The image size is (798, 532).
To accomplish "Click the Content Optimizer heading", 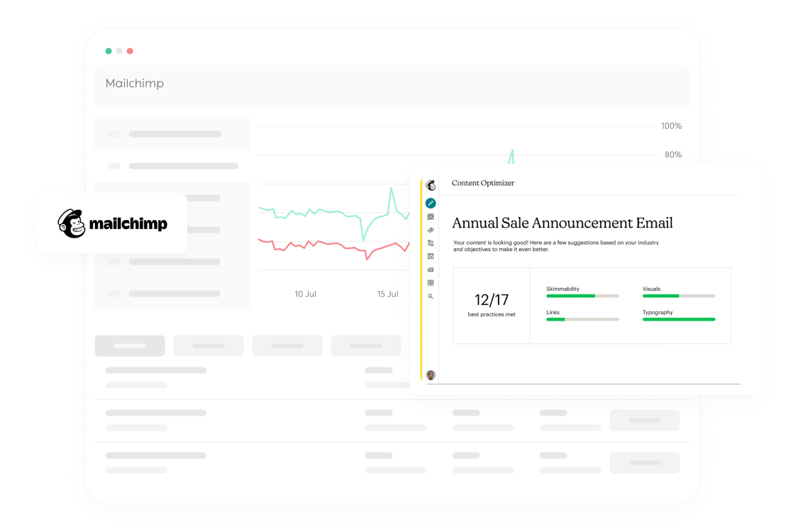I will click(x=483, y=183).
